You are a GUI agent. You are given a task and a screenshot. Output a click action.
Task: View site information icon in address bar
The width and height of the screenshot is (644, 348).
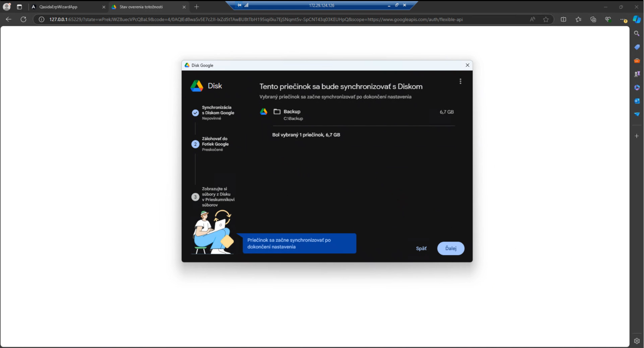[41, 20]
